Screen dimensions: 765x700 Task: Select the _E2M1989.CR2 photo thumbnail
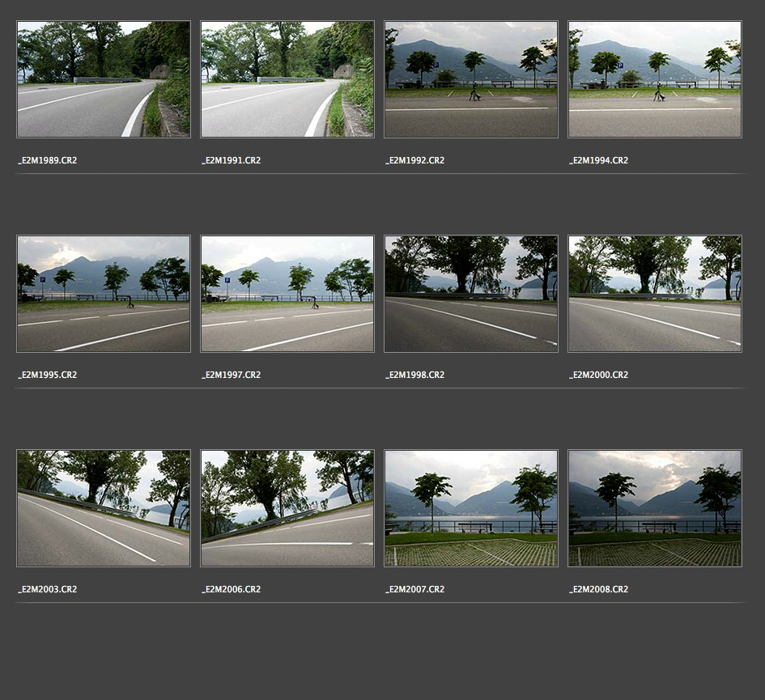[104, 79]
